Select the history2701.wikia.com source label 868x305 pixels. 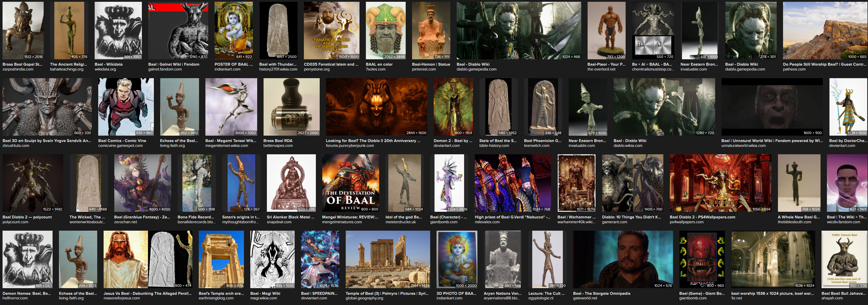(278, 69)
